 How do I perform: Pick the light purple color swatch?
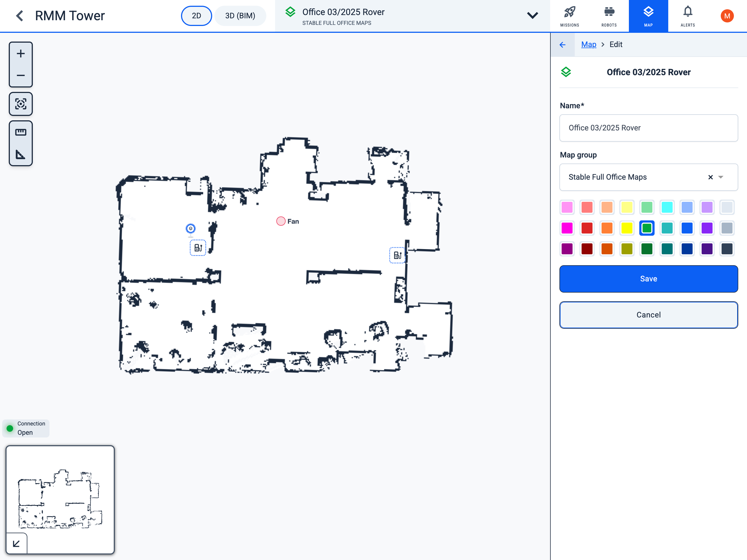click(707, 207)
